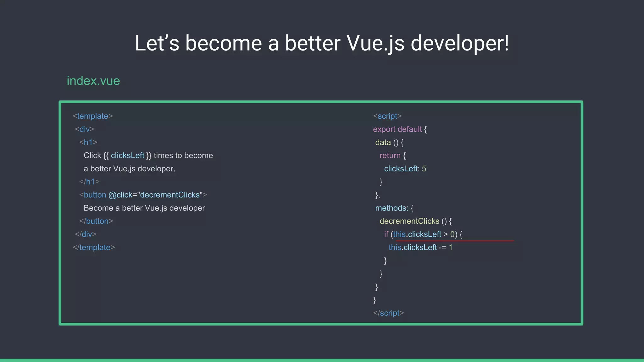Click the slide title "Let's become a better Vue.js developer!"
Screen dimensions: 644x362
322,43
